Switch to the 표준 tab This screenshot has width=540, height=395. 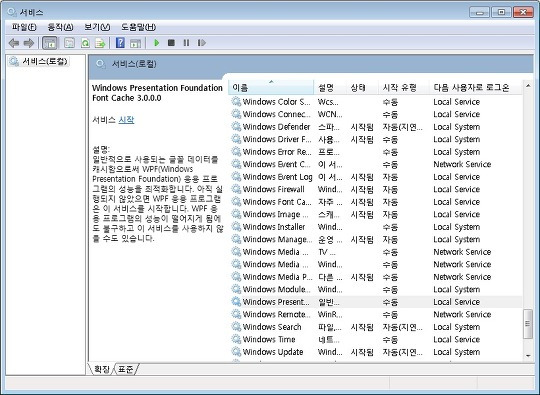point(125,369)
